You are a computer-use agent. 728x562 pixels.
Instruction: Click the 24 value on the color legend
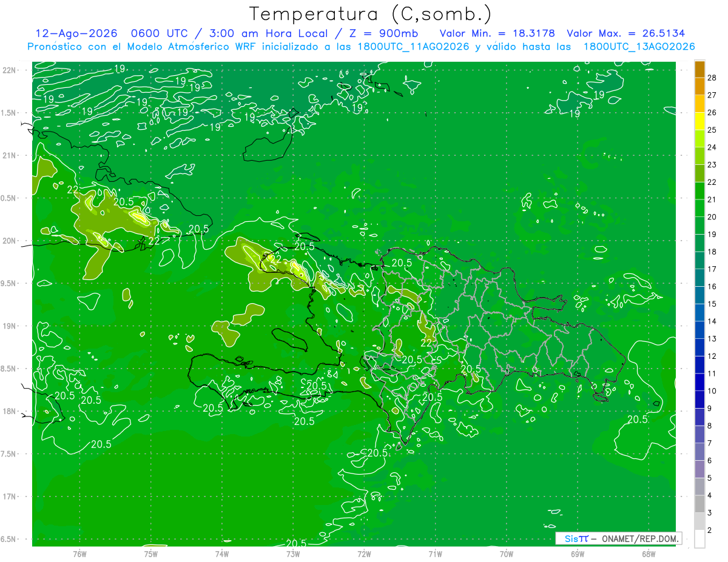pos(712,147)
